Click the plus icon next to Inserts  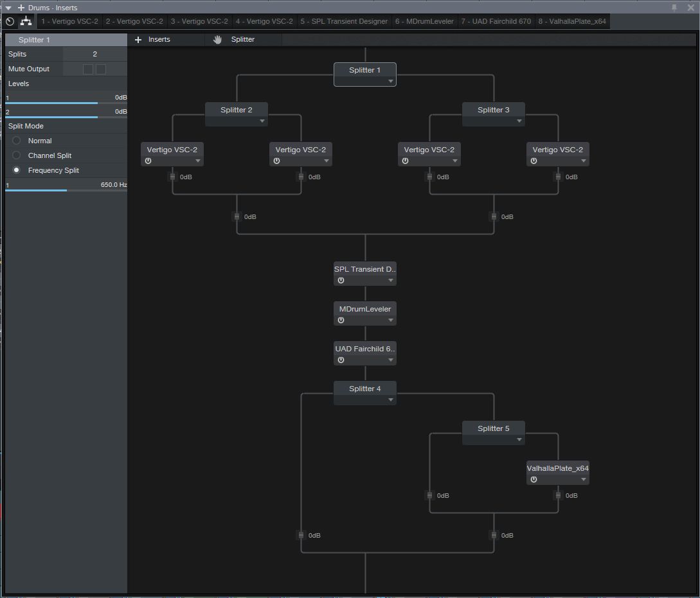tap(138, 40)
